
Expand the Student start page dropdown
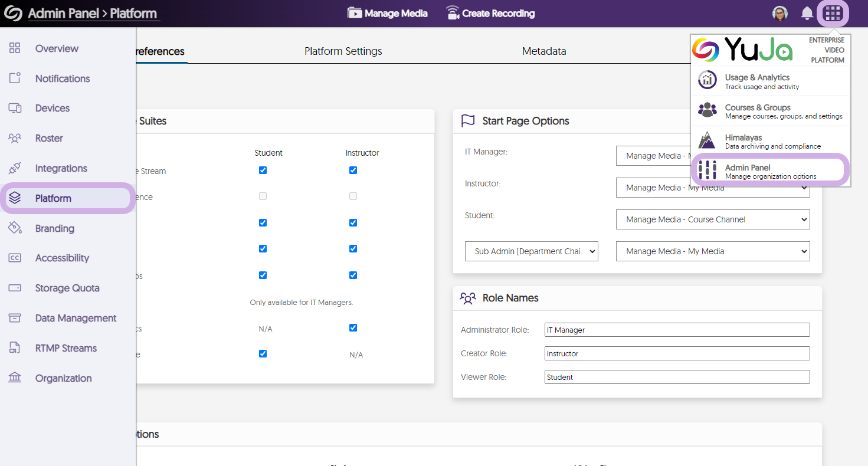click(712, 219)
